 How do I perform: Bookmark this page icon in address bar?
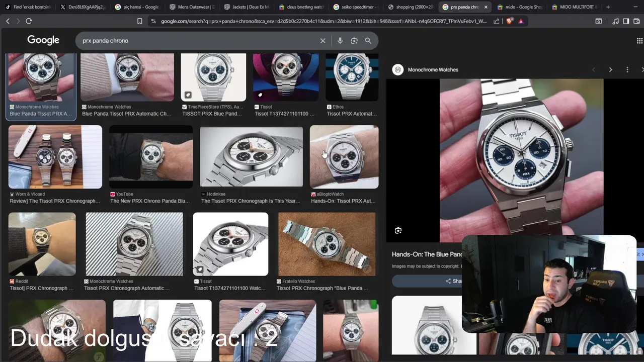[x=140, y=21]
